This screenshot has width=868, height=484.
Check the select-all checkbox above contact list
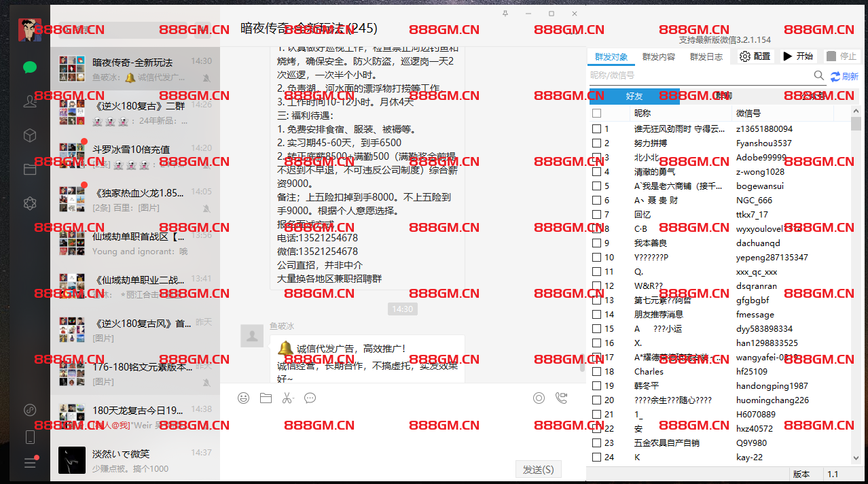click(x=596, y=114)
